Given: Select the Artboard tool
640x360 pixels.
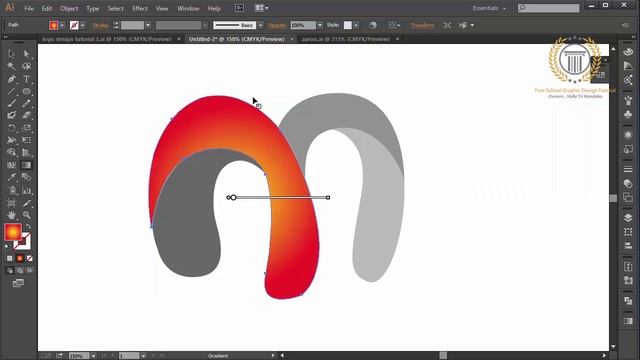Looking at the screenshot, I should pos(11,203).
